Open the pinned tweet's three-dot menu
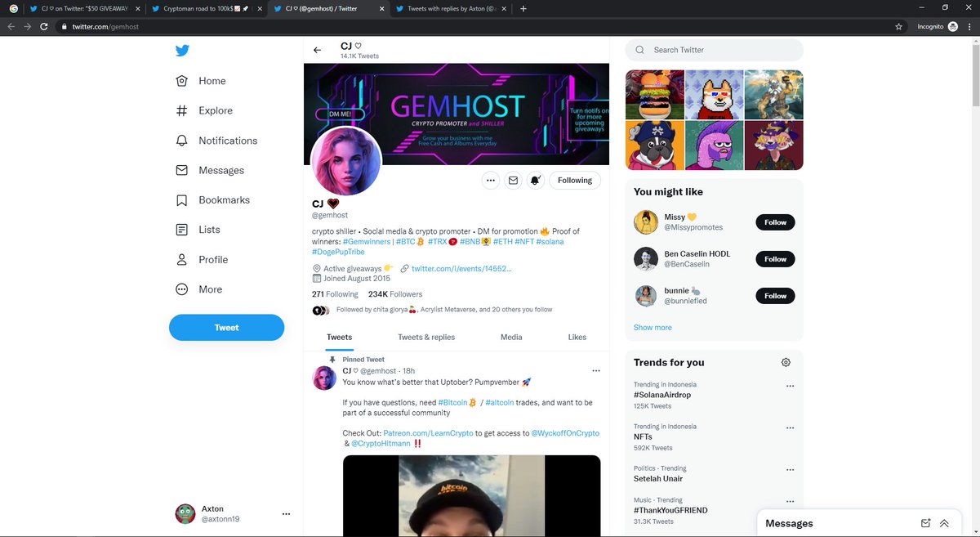Image resolution: width=980 pixels, height=537 pixels. coord(595,371)
